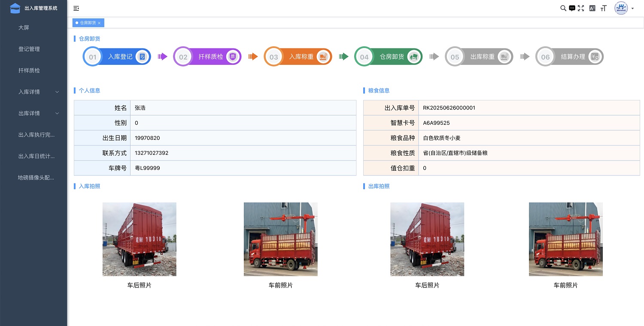This screenshot has width=644, height=326.
Task: Close the 仓房卸货 tab
Action: pos(99,23)
